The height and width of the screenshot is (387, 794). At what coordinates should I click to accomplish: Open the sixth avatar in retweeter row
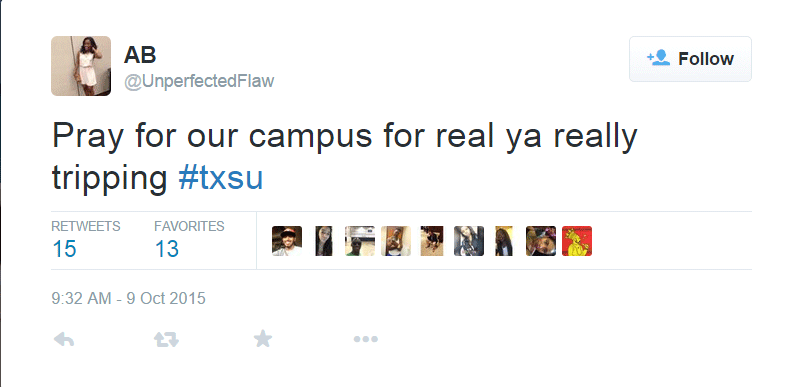pyautogui.click(x=468, y=241)
